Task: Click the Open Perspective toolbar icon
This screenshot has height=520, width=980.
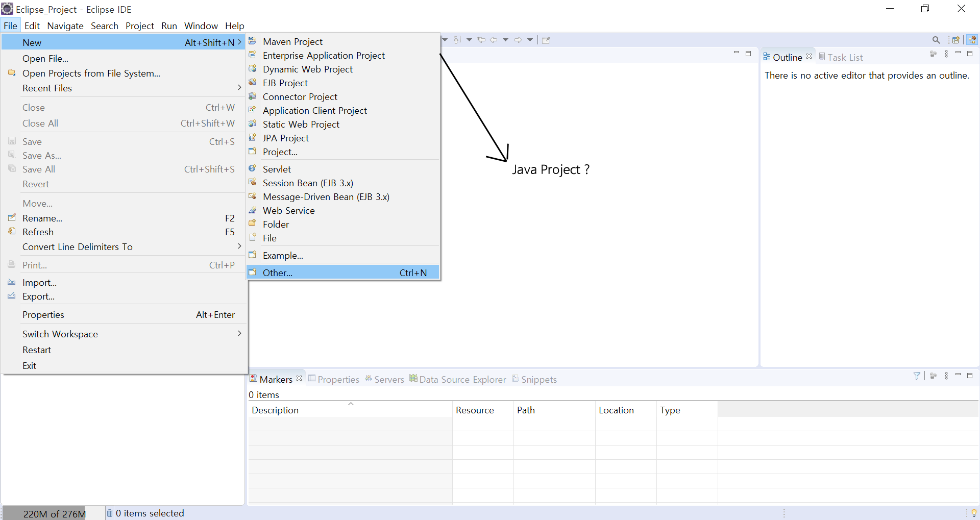Action: coord(955,40)
